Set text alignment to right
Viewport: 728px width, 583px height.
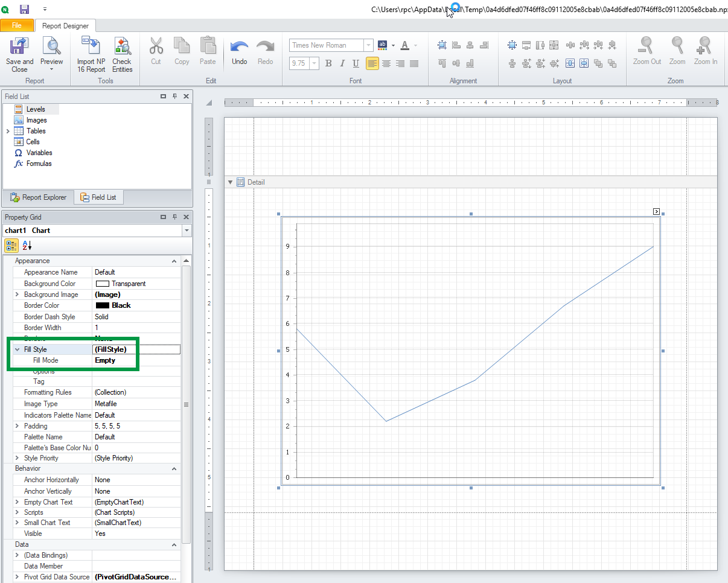click(x=400, y=63)
